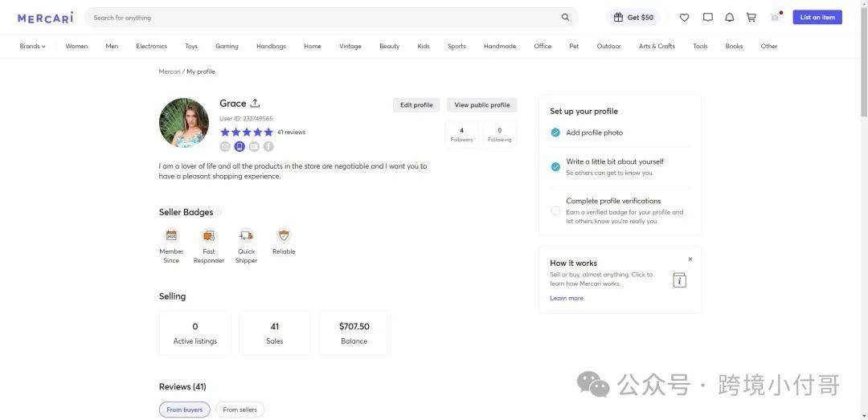Select the From buyers reviews tab
The height and width of the screenshot is (420, 868).
184,410
